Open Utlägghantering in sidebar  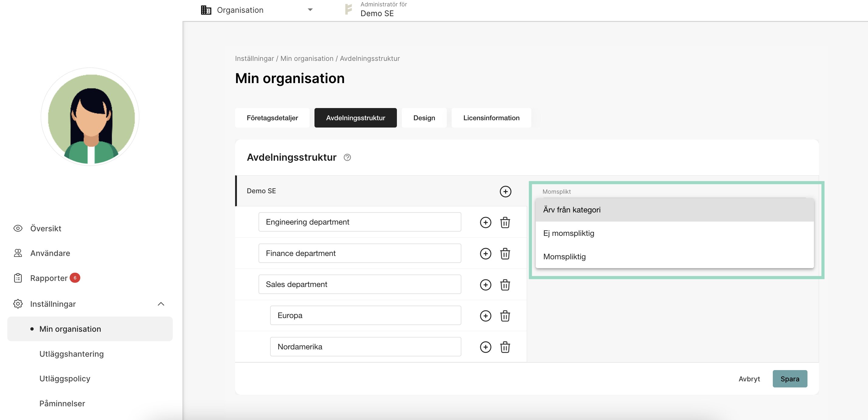click(x=71, y=354)
